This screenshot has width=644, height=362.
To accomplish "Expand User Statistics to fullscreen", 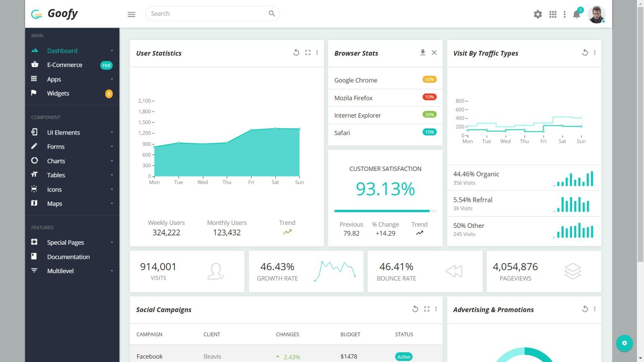I will coord(308,52).
